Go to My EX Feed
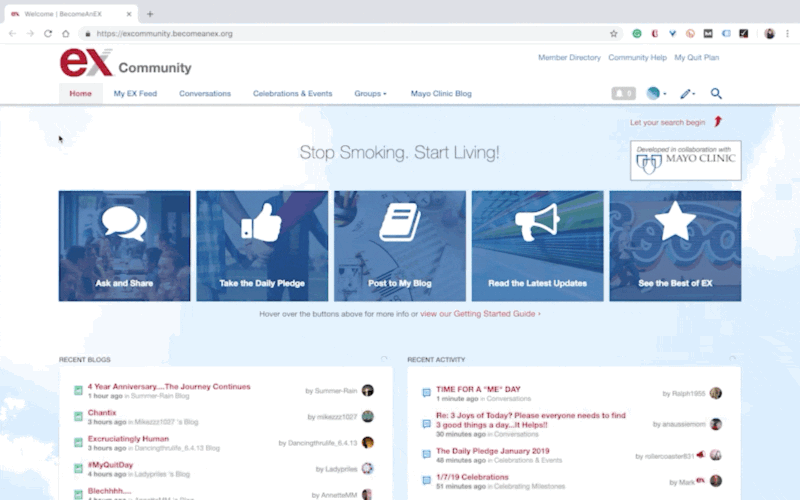 [135, 94]
